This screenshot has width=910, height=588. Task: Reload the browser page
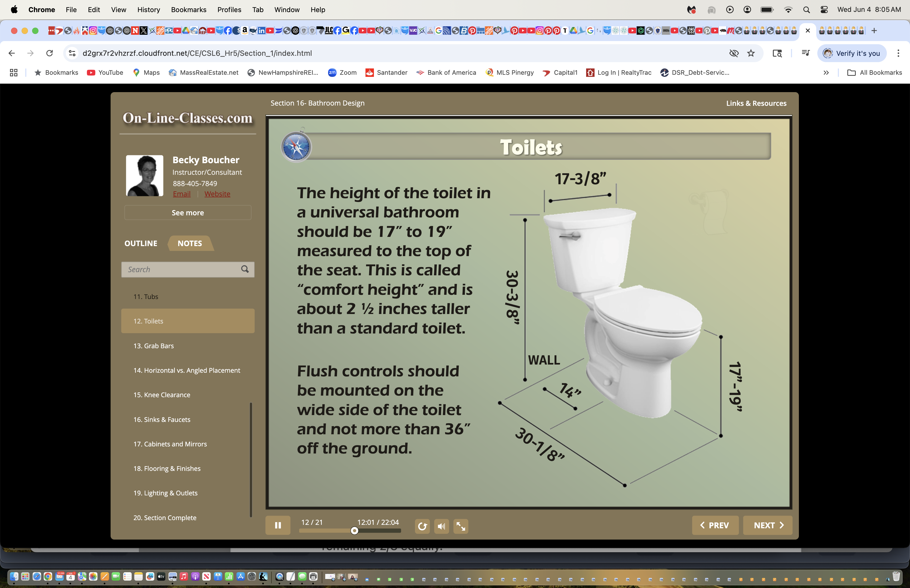coord(49,53)
